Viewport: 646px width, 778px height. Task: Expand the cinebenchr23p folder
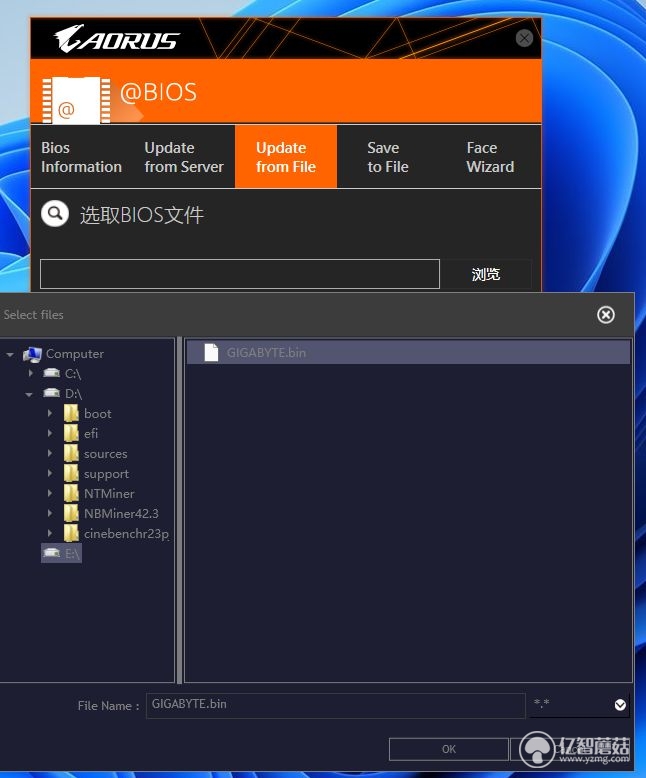(x=50, y=533)
